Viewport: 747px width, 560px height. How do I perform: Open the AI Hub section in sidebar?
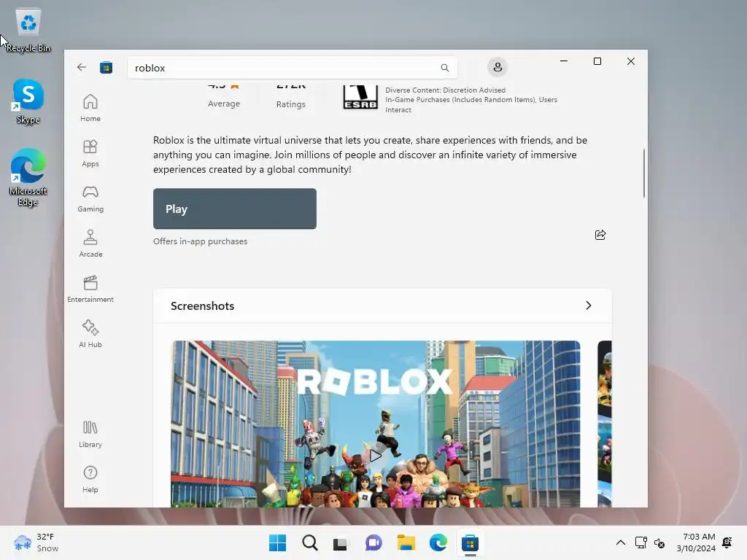click(90, 334)
